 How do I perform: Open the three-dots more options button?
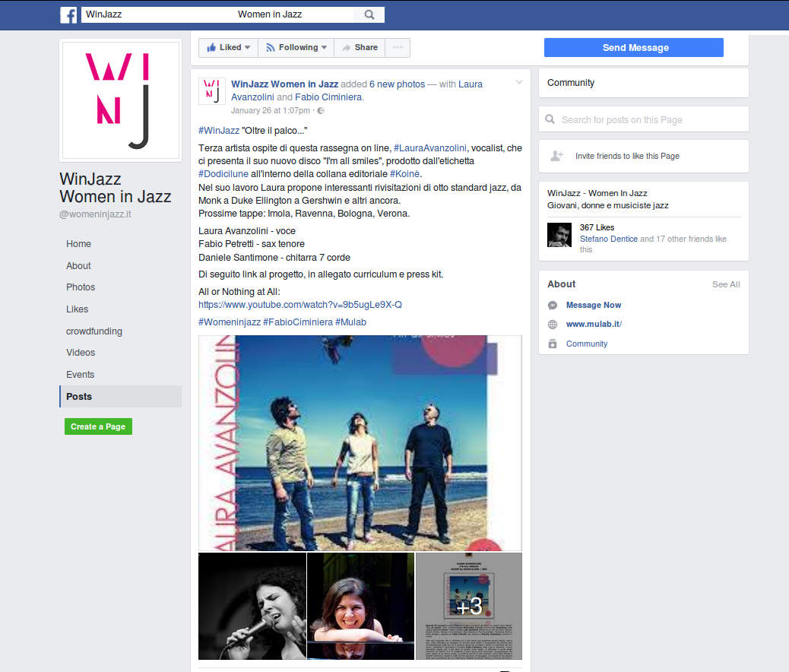[398, 47]
